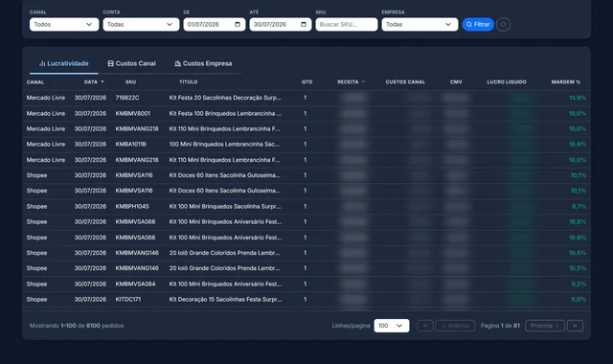This screenshot has width=613, height=364.
Task: Open calendar picker in the De date field
Action: (238, 24)
